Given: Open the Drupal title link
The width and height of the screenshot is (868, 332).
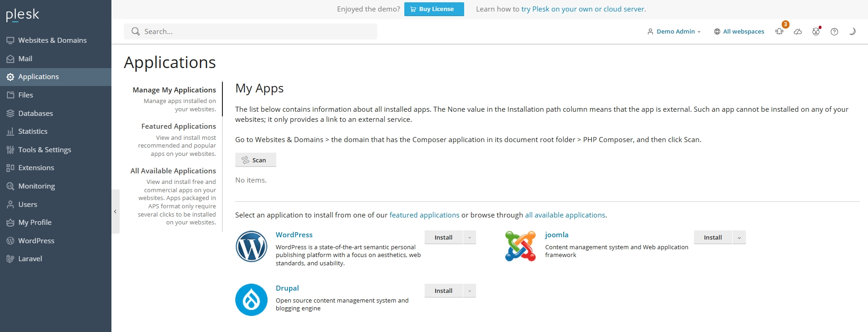Looking at the screenshot, I should [x=287, y=288].
